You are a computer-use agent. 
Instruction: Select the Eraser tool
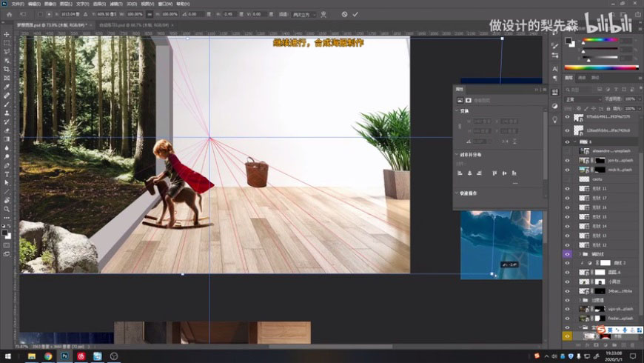7,130
